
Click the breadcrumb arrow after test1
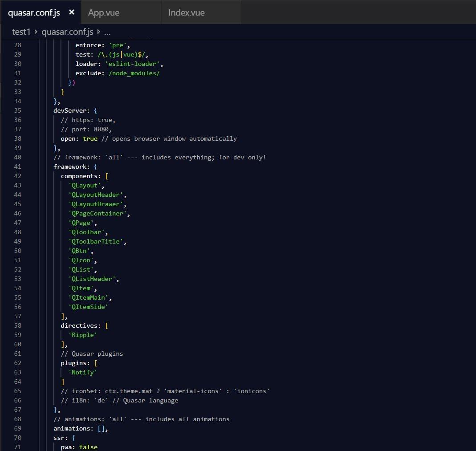36,32
